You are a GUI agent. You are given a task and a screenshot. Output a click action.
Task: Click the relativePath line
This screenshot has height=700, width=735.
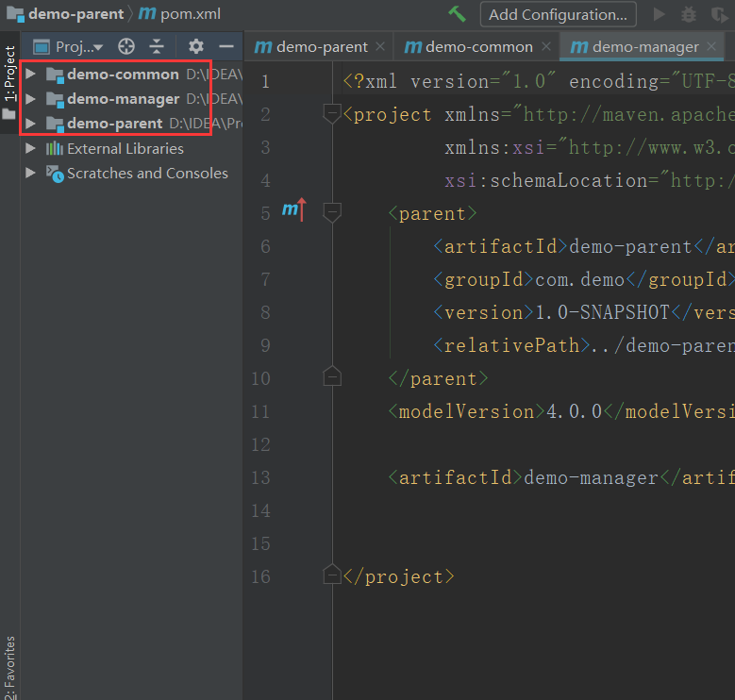(584, 346)
